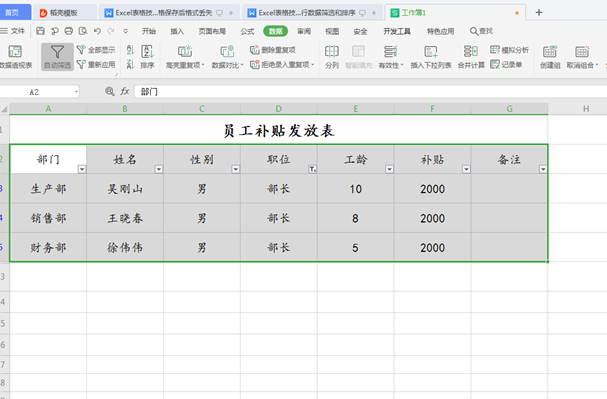Click the fx insert function icon
607x399 pixels.
pos(125,91)
